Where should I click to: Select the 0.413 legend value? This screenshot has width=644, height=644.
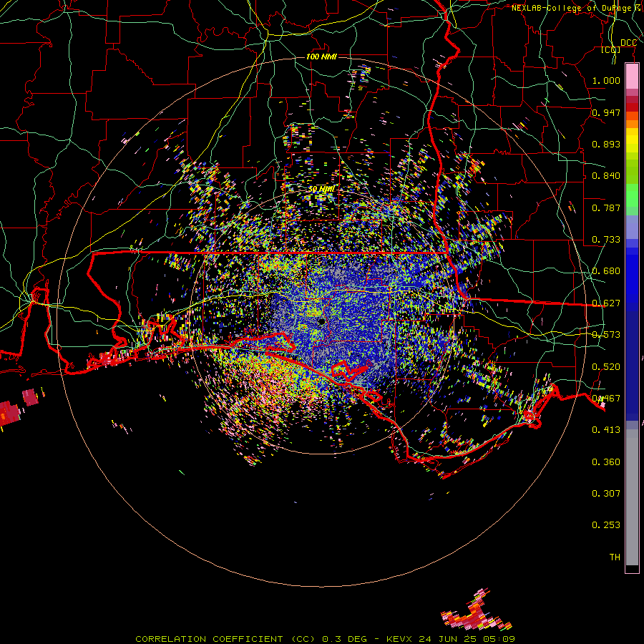pyautogui.click(x=606, y=430)
